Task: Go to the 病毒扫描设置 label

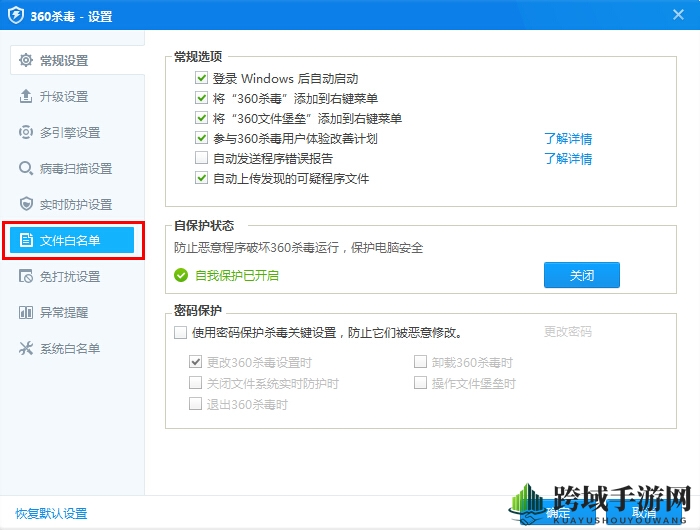Action: click(76, 169)
